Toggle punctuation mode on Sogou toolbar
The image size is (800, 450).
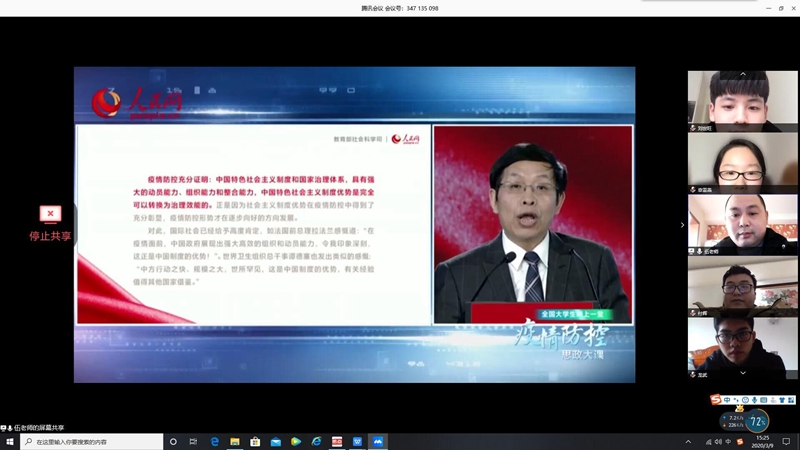point(736,400)
